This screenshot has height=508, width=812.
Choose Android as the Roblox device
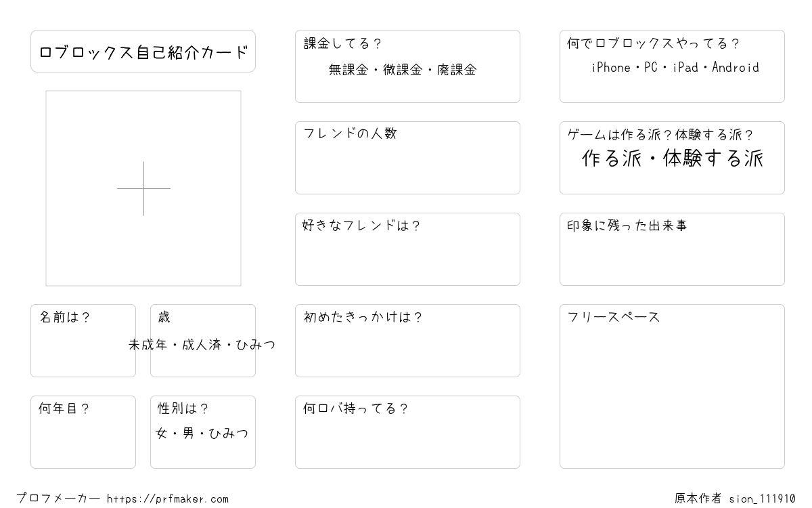[736, 67]
